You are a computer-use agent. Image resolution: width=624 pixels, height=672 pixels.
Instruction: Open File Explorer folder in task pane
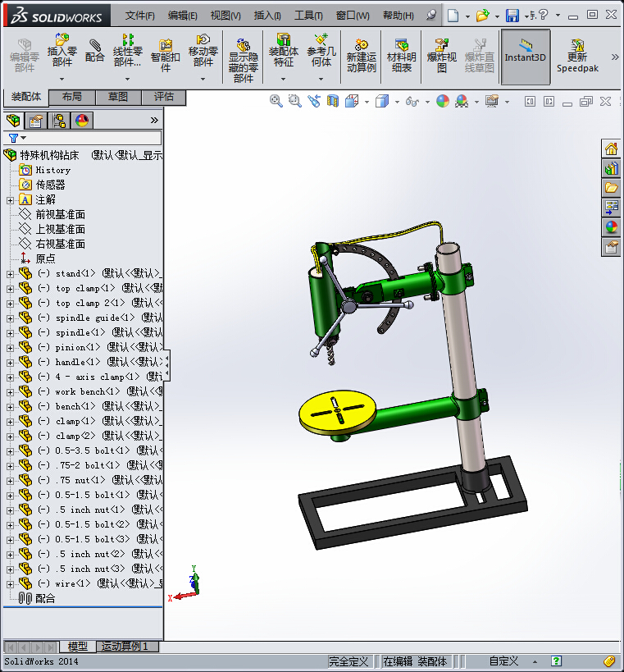[x=611, y=188]
